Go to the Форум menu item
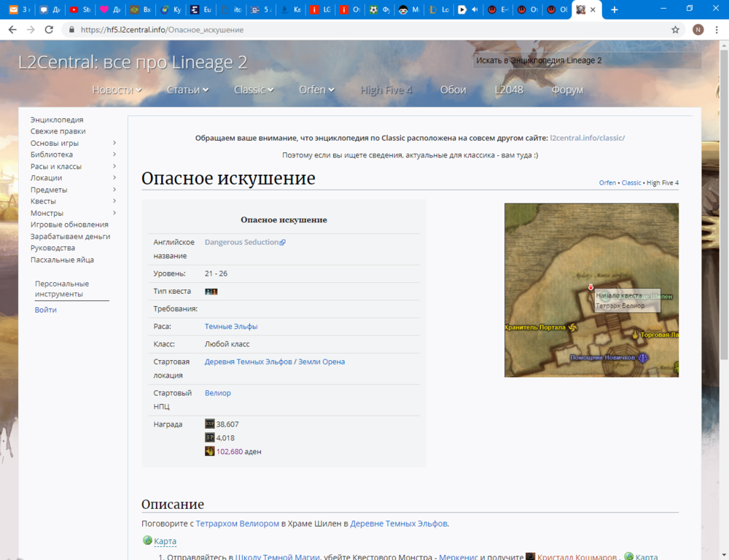Image resolution: width=729 pixels, height=560 pixels. pos(567,90)
